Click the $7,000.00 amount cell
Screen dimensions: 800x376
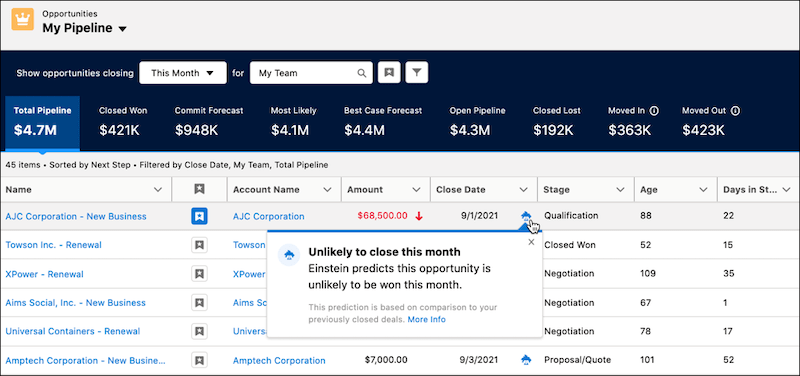coord(386,360)
